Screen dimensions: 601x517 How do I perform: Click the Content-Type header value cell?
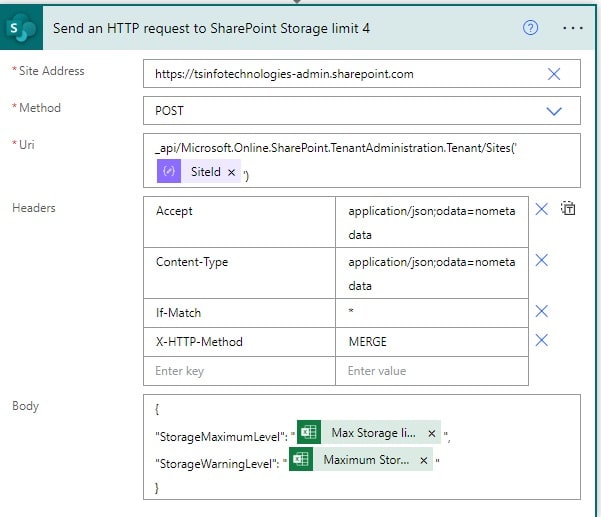(x=432, y=273)
